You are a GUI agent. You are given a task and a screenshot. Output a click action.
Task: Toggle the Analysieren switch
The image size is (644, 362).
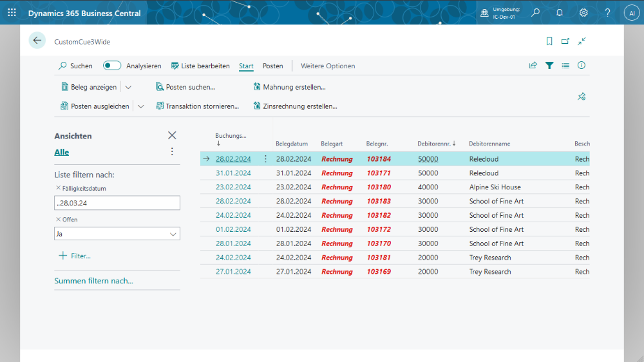tap(111, 65)
